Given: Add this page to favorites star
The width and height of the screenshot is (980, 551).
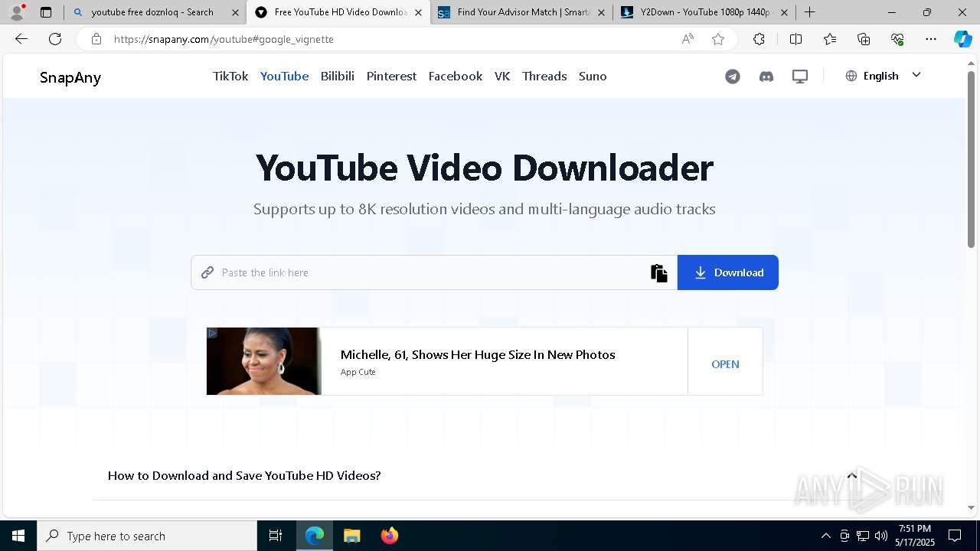Looking at the screenshot, I should click(x=717, y=39).
